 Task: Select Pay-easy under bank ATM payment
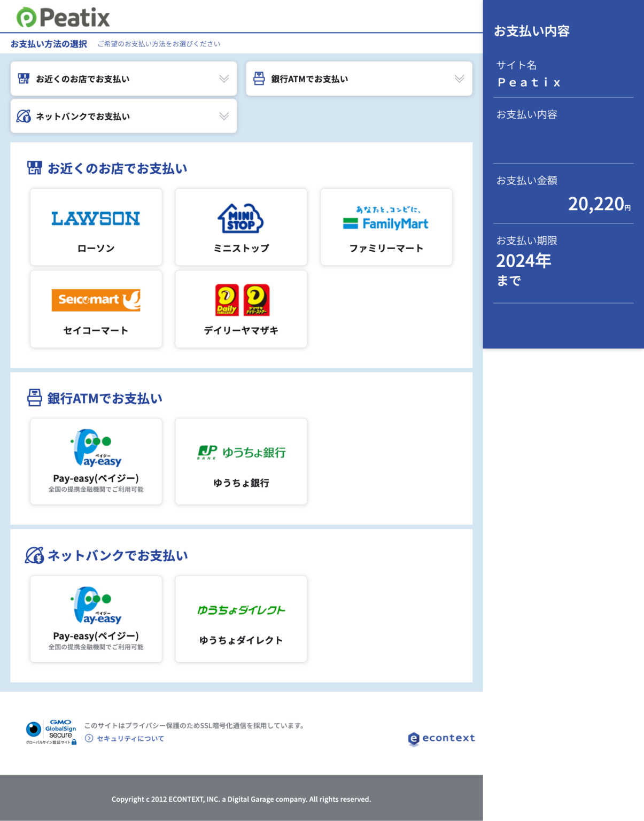point(96,461)
